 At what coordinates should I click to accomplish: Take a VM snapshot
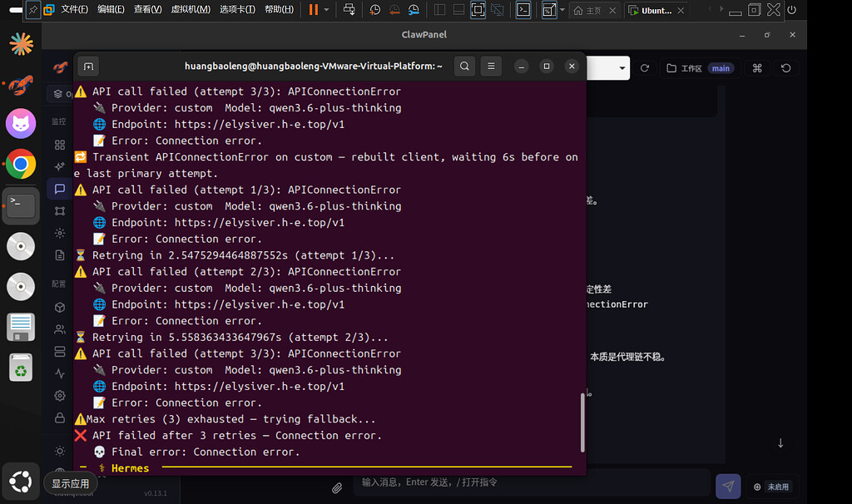point(375,10)
